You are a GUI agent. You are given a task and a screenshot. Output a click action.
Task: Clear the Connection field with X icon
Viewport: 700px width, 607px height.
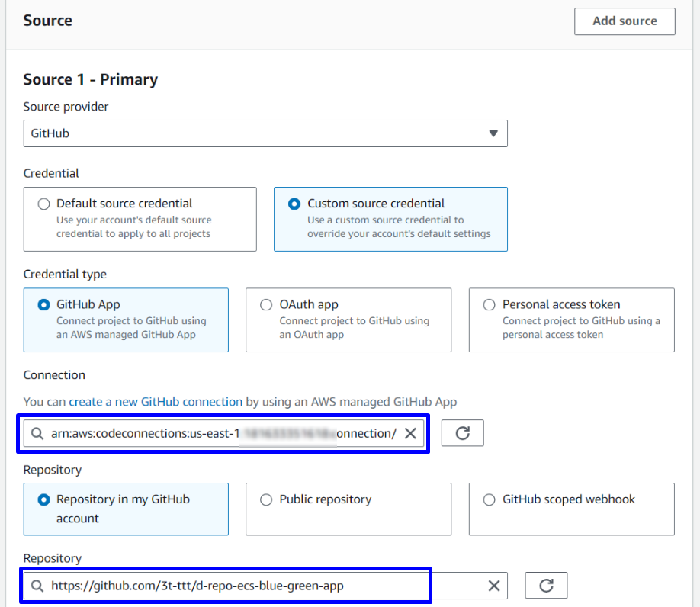(410, 433)
